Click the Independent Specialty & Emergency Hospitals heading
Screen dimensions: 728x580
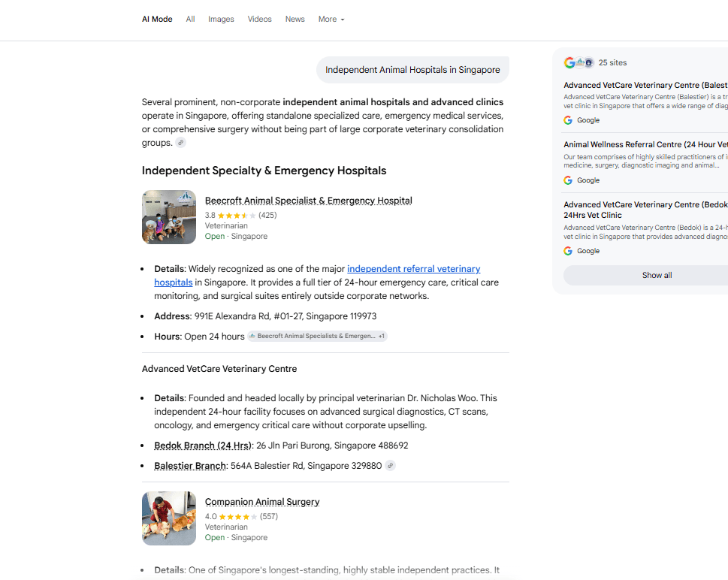(x=264, y=171)
